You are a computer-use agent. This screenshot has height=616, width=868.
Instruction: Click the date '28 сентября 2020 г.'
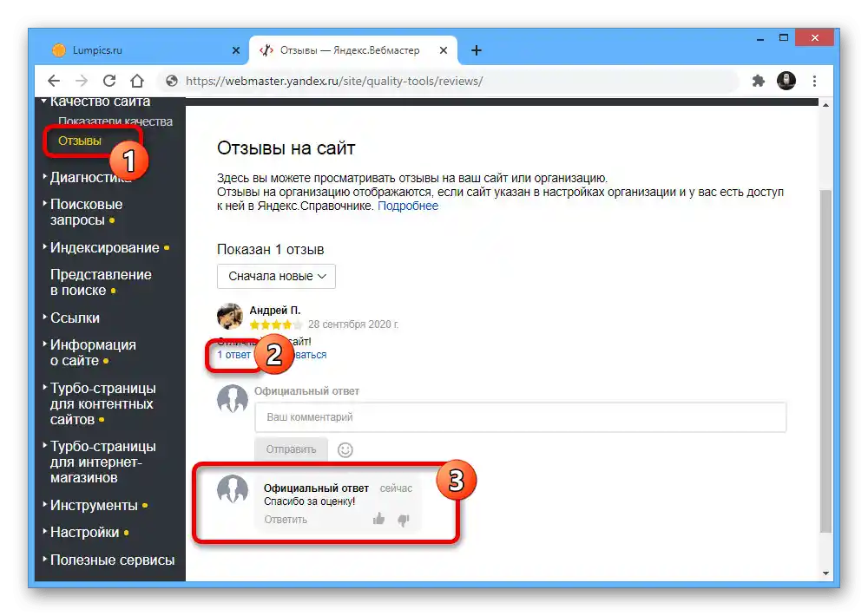pos(353,324)
